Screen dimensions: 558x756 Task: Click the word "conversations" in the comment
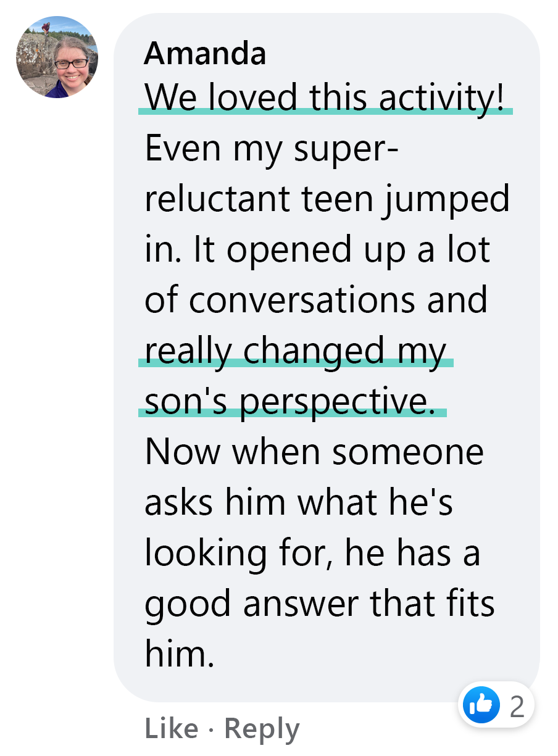coord(302,300)
